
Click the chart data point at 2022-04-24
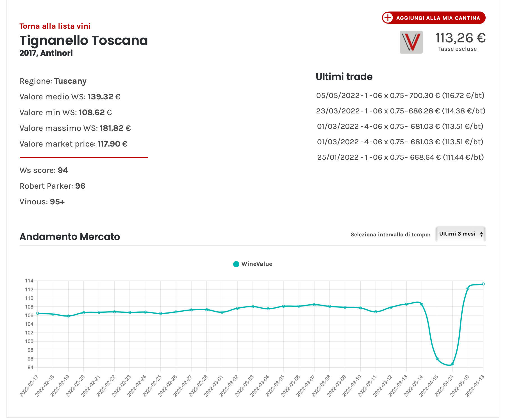[x=452, y=364]
